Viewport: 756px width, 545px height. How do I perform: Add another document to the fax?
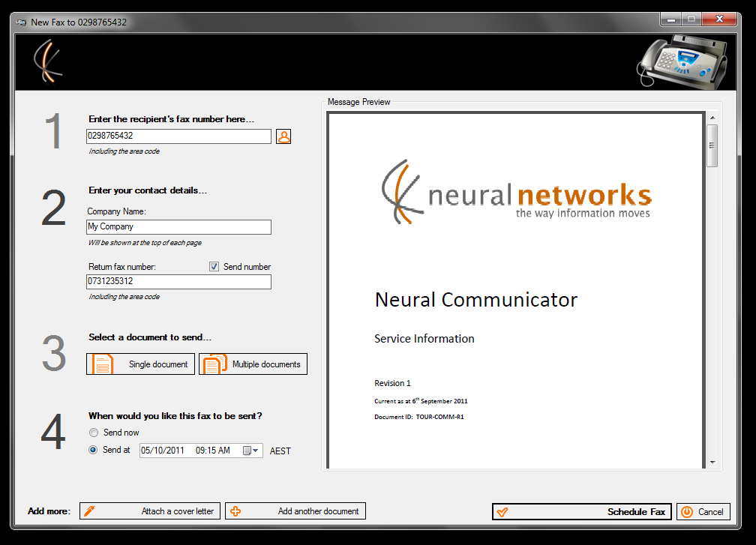pyautogui.click(x=295, y=511)
